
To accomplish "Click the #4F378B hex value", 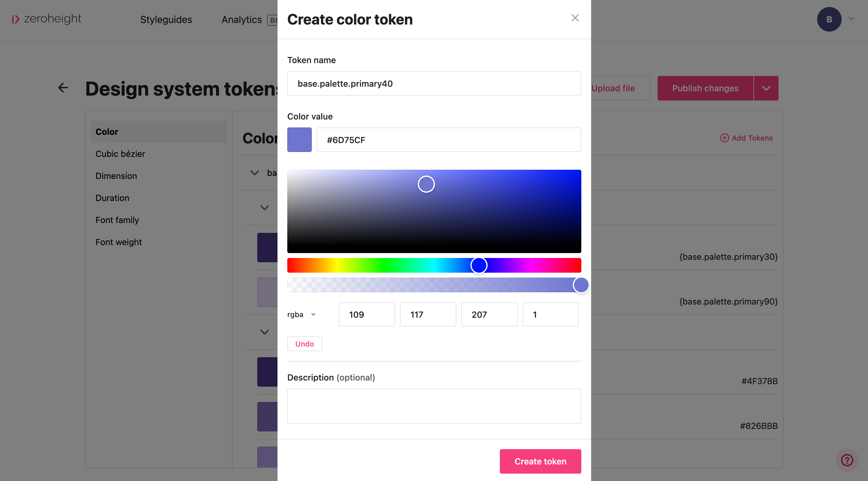I will point(760,381).
